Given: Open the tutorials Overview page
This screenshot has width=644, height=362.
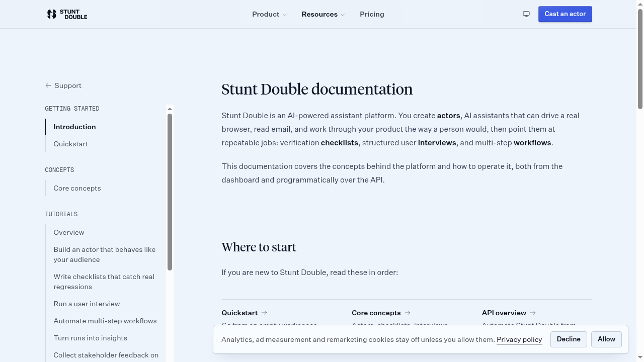Looking at the screenshot, I should pos(69,232).
